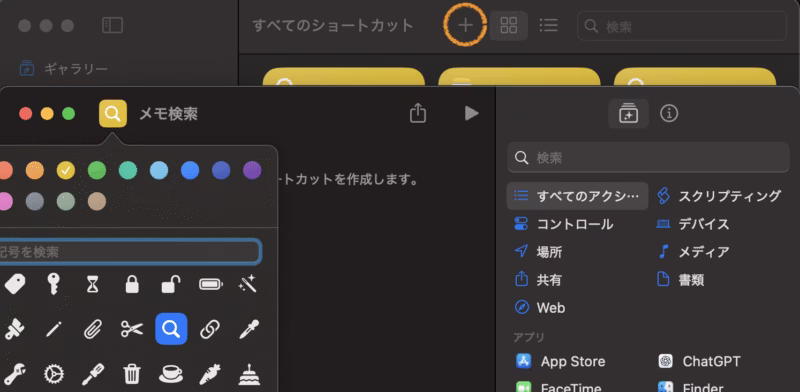Choose the tan color swatch

pos(97,201)
